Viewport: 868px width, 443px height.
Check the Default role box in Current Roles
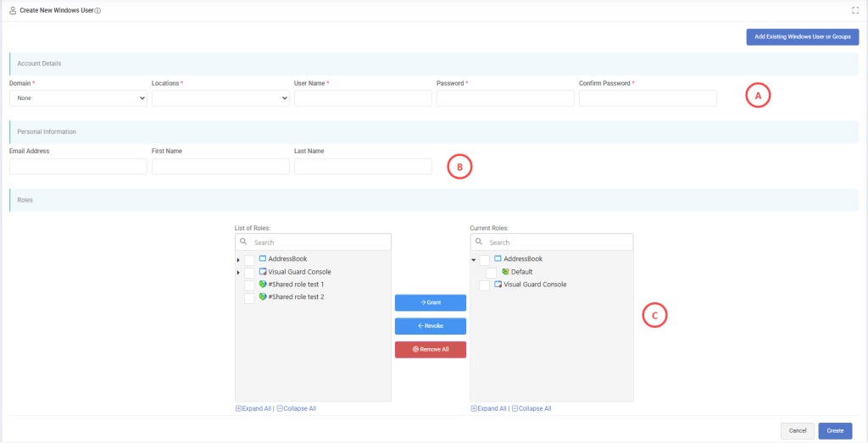point(491,273)
